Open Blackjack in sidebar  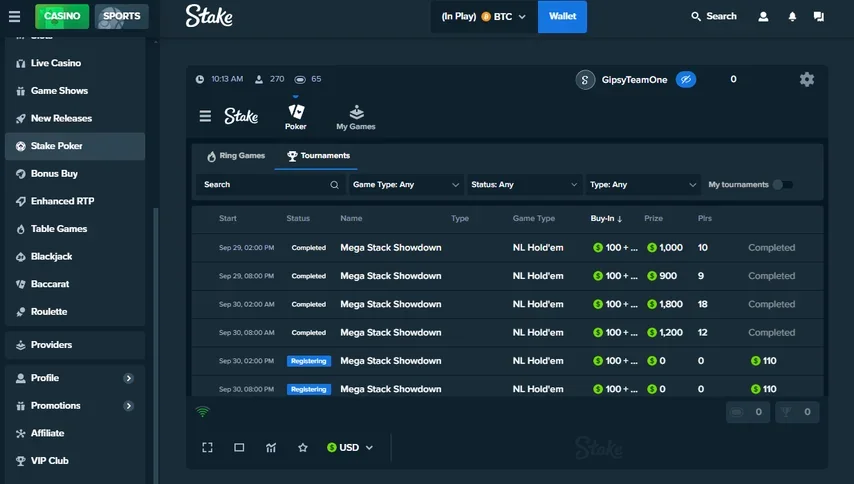point(75,256)
